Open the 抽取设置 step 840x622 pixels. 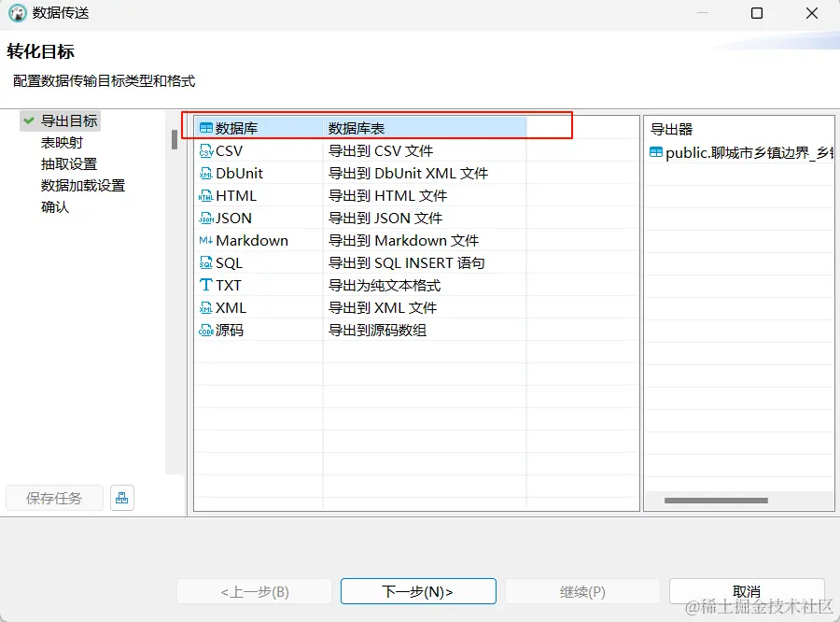69,164
